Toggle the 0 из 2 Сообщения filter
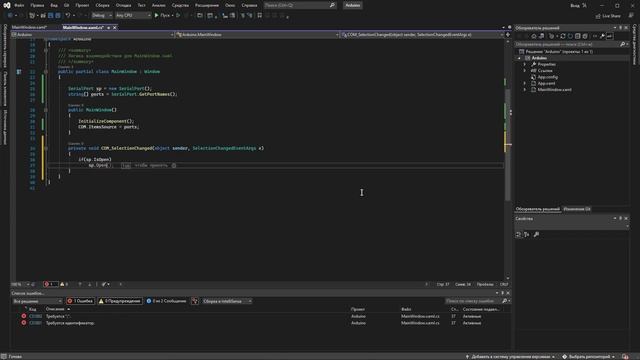The height and width of the screenshot is (360, 640). point(167,301)
